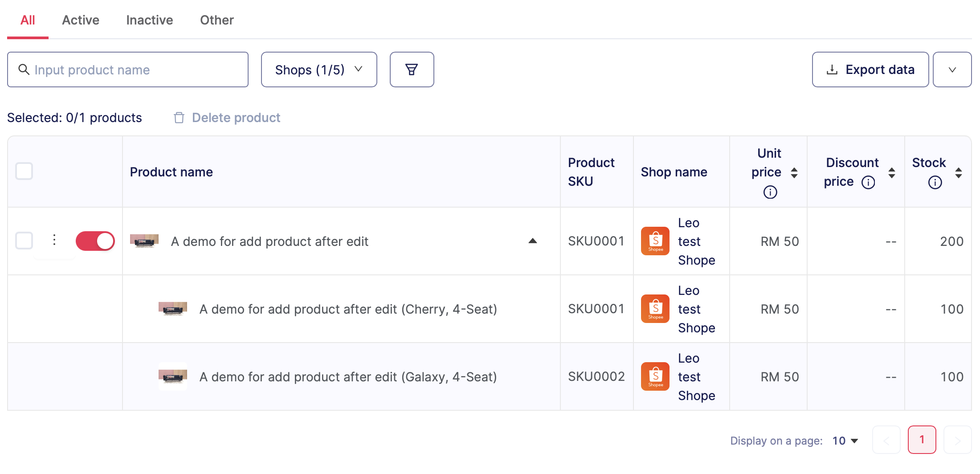Screen dimensions: 980x474
Task: Click the product name search field
Action: [128, 69]
